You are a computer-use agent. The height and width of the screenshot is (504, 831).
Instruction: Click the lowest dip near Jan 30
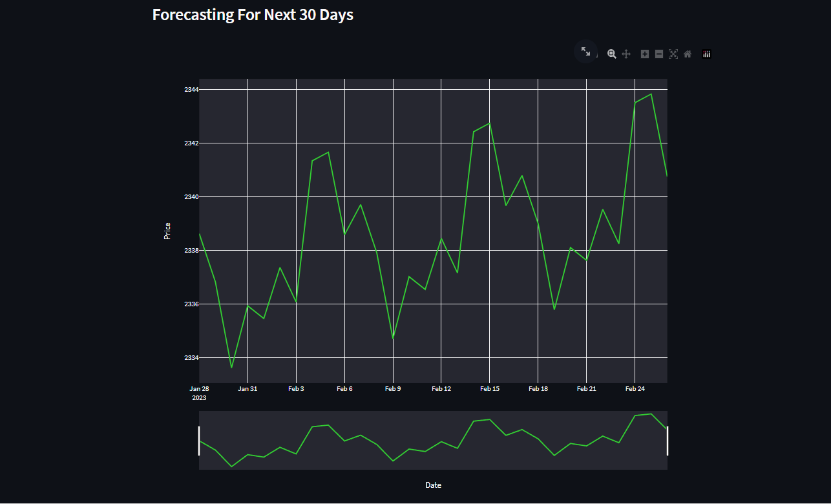click(x=231, y=367)
